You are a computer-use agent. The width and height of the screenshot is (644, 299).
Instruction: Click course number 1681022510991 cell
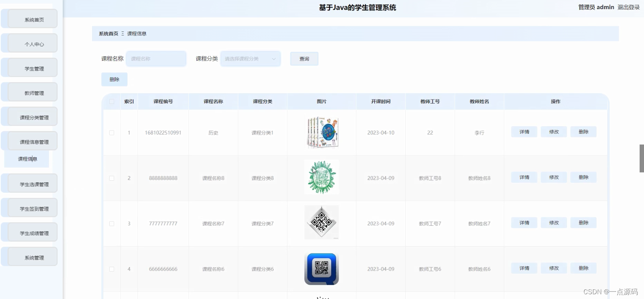pos(163,133)
